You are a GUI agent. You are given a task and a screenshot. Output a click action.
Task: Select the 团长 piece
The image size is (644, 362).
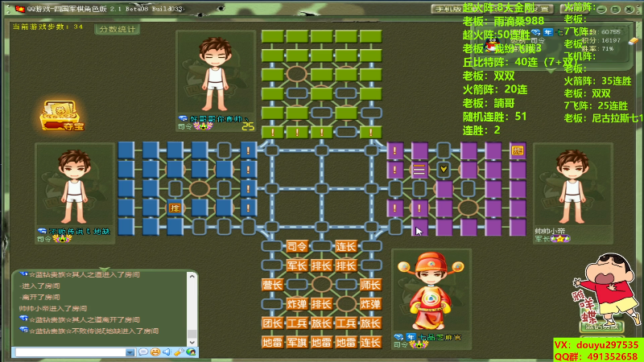272,323
